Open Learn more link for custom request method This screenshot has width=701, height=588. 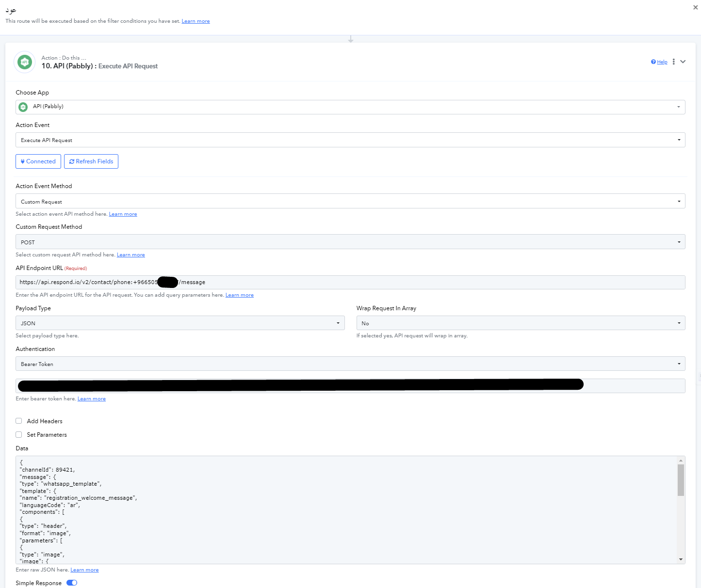coord(130,255)
